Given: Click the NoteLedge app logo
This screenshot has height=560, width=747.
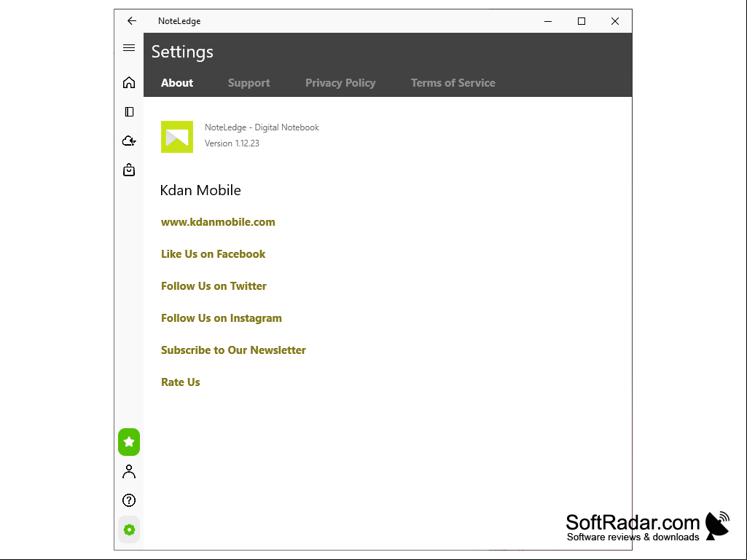Looking at the screenshot, I should click(x=177, y=137).
